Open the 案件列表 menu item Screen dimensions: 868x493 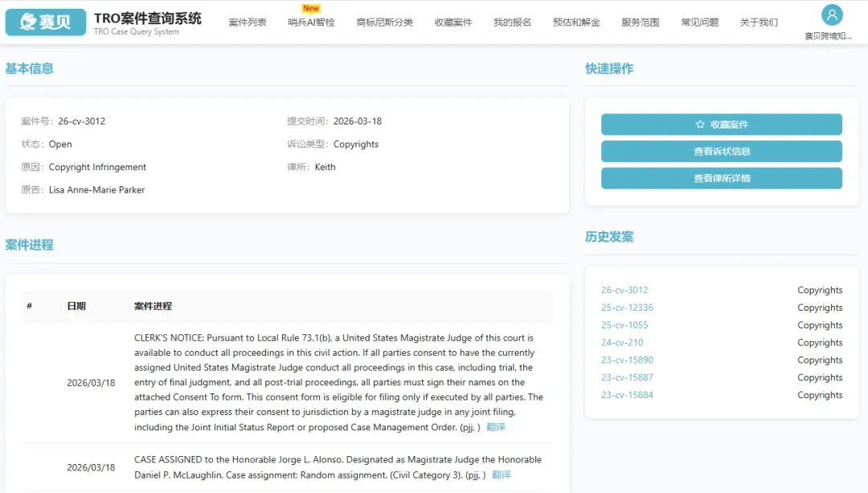247,22
